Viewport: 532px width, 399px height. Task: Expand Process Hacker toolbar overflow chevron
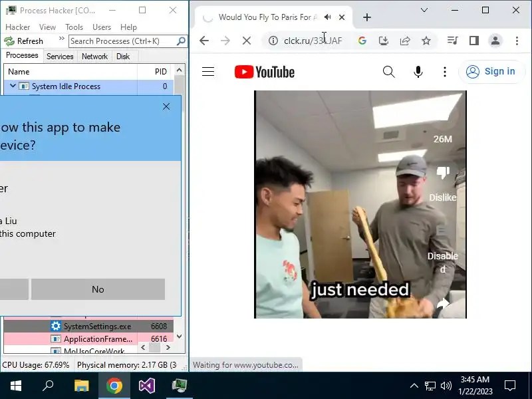click(62, 39)
